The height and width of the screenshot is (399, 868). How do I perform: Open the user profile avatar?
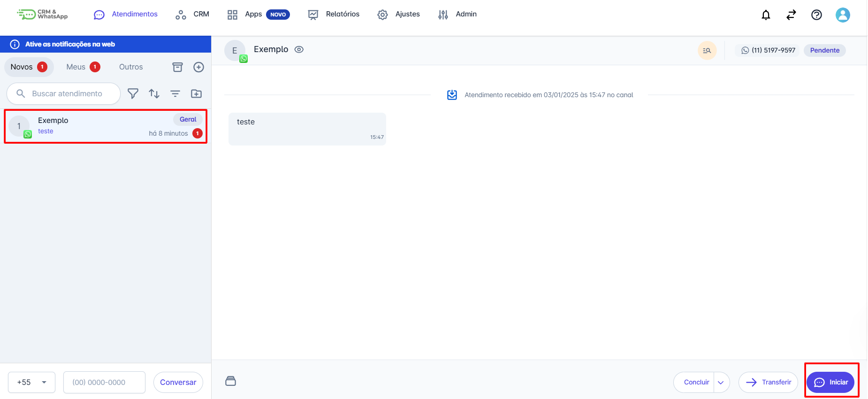click(843, 15)
